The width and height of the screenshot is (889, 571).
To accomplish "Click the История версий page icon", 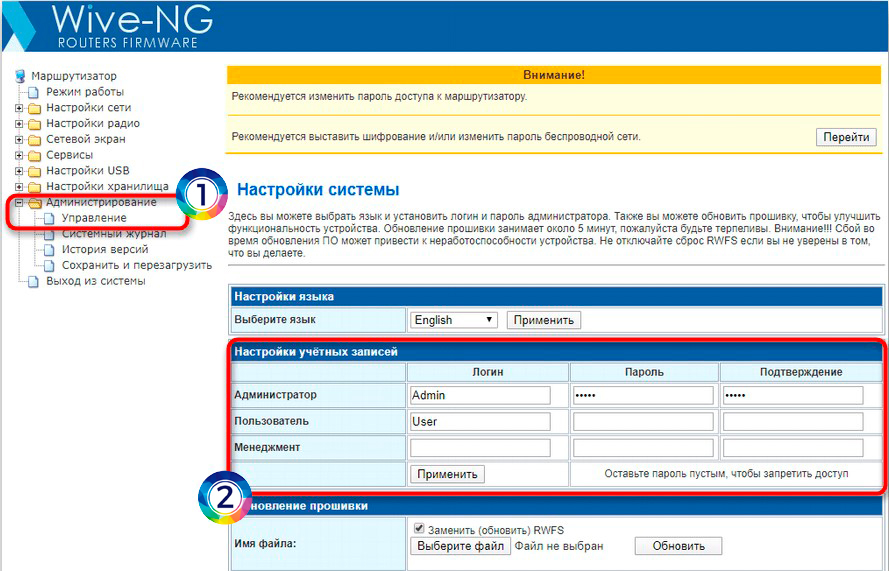I will pyautogui.click(x=50, y=249).
